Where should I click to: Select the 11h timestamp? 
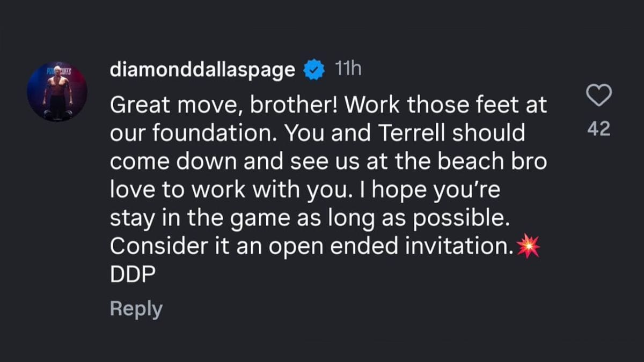coord(348,68)
